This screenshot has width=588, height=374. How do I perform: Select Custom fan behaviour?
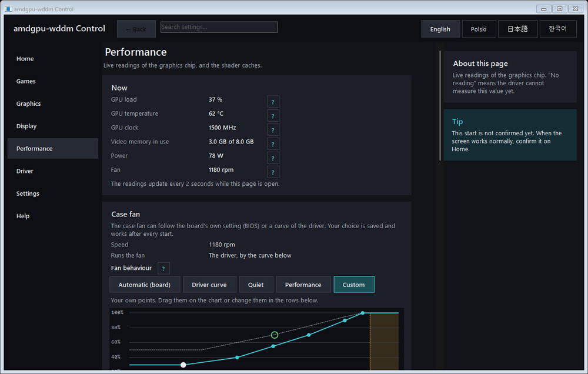tap(353, 285)
